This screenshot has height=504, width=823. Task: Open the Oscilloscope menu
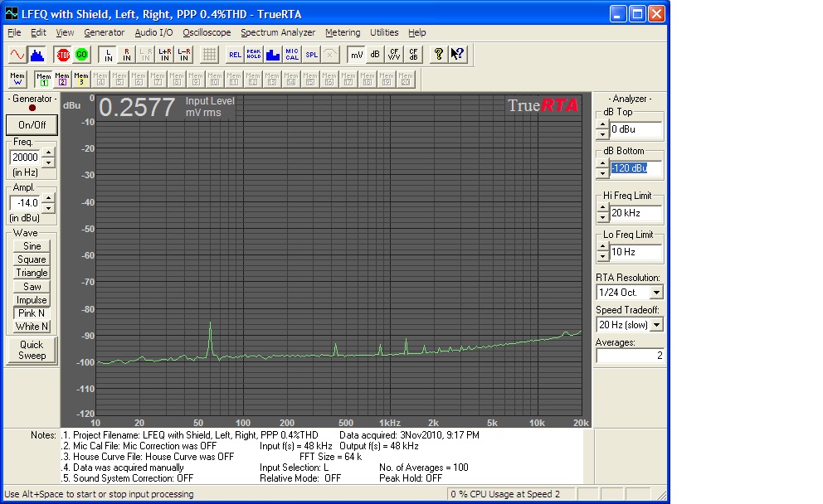[x=207, y=32]
